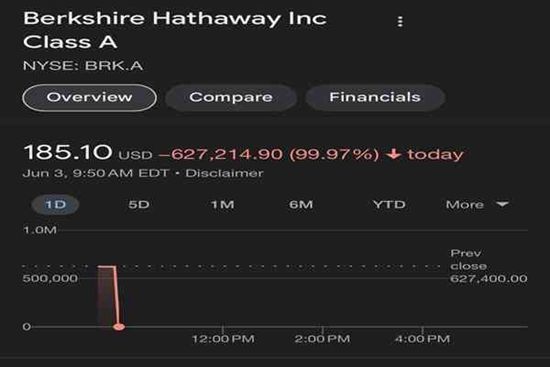Click the NYSE: BRK.A ticker text
The image size is (550, 367).
[x=83, y=66]
